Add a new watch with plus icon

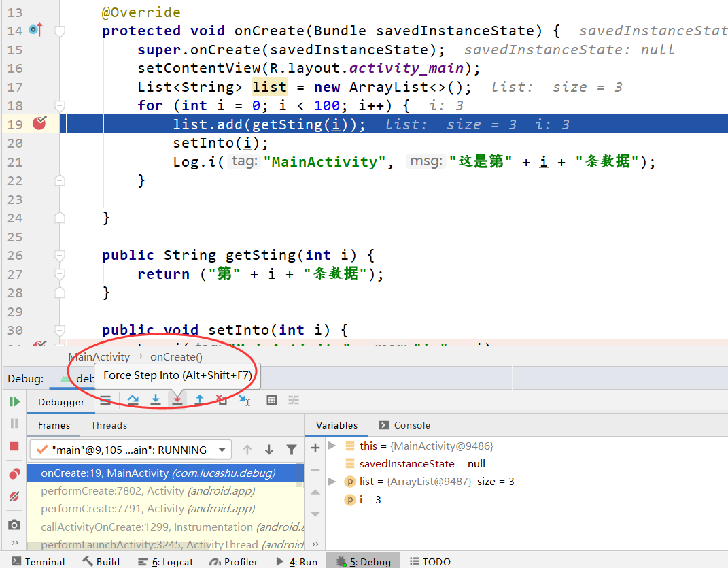(315, 448)
